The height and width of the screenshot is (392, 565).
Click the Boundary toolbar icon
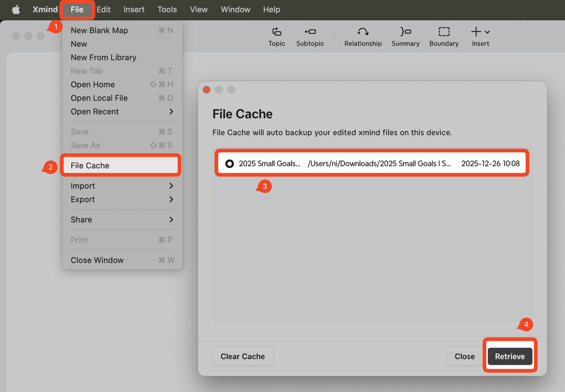pyautogui.click(x=444, y=32)
